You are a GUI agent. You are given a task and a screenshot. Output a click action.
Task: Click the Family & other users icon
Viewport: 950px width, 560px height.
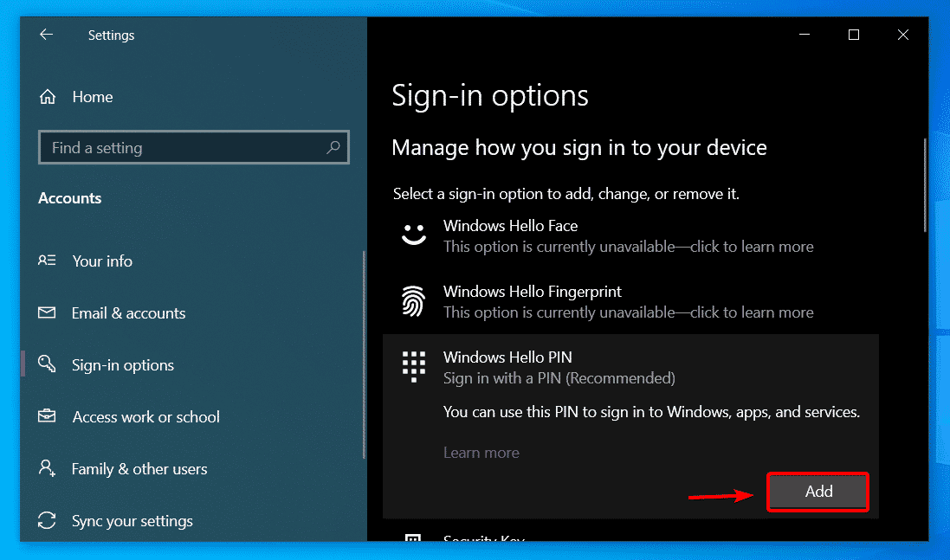(x=47, y=468)
